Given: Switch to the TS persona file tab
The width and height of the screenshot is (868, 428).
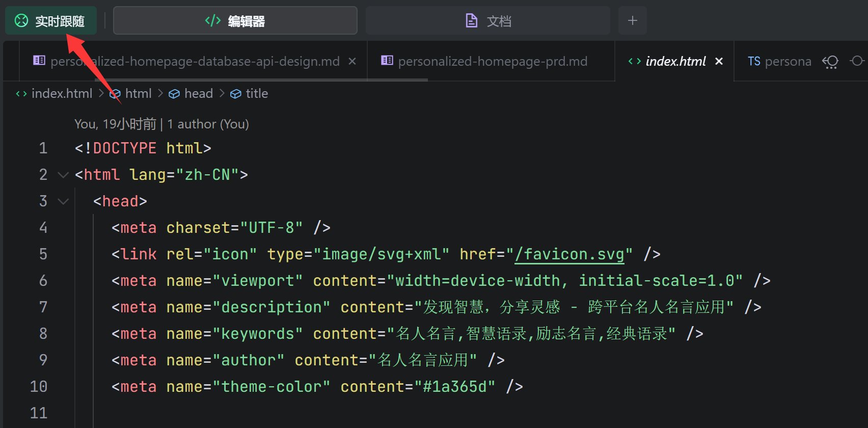Looking at the screenshot, I should click(x=779, y=62).
